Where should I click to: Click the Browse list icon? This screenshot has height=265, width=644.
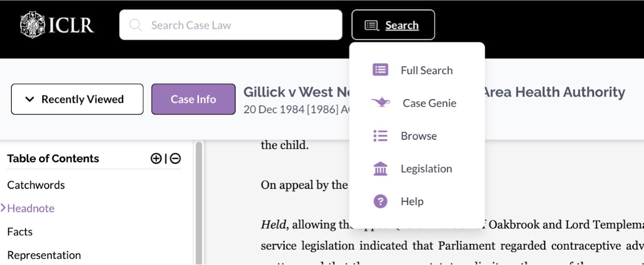(x=380, y=136)
